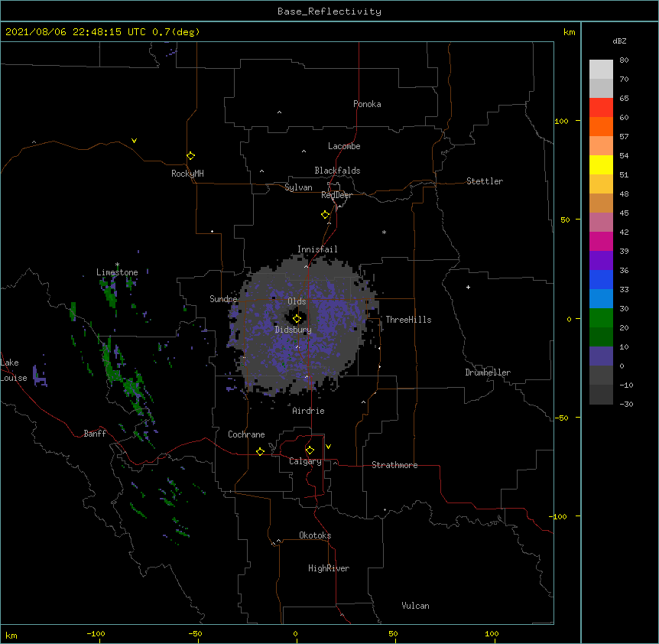
Task: Click the yellow V marker northwest of RockyMH
Action: [134, 141]
